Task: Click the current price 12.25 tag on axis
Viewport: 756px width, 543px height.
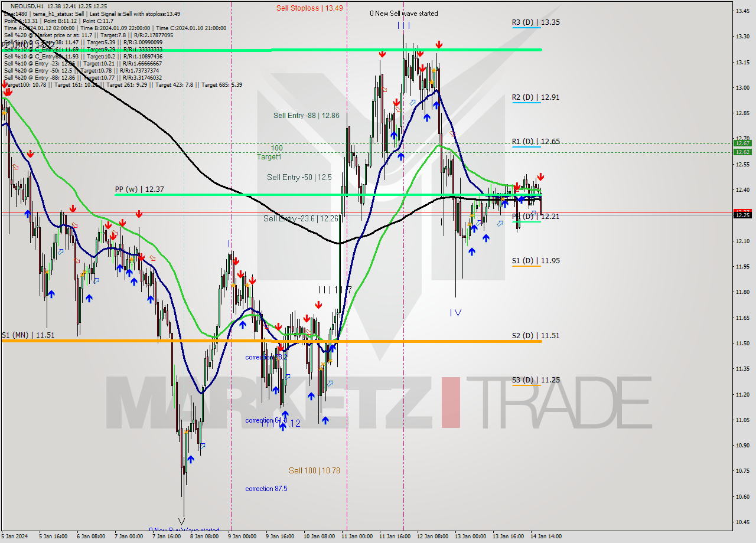Action: point(742,215)
